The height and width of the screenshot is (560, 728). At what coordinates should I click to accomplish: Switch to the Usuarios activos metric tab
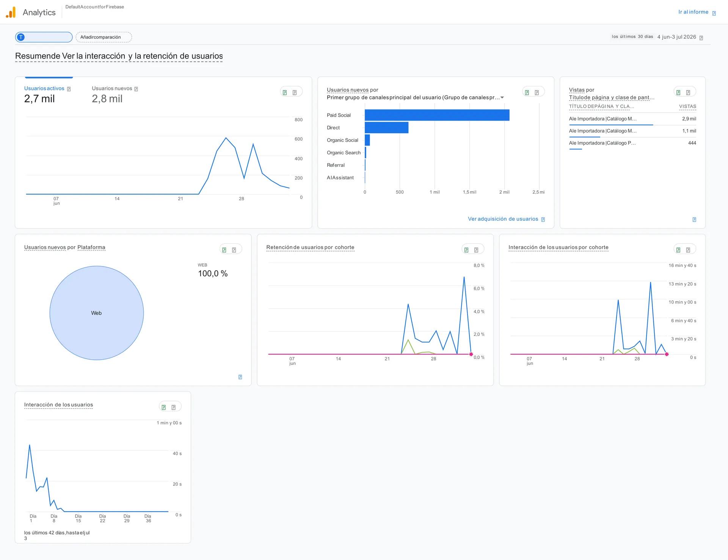click(x=44, y=88)
